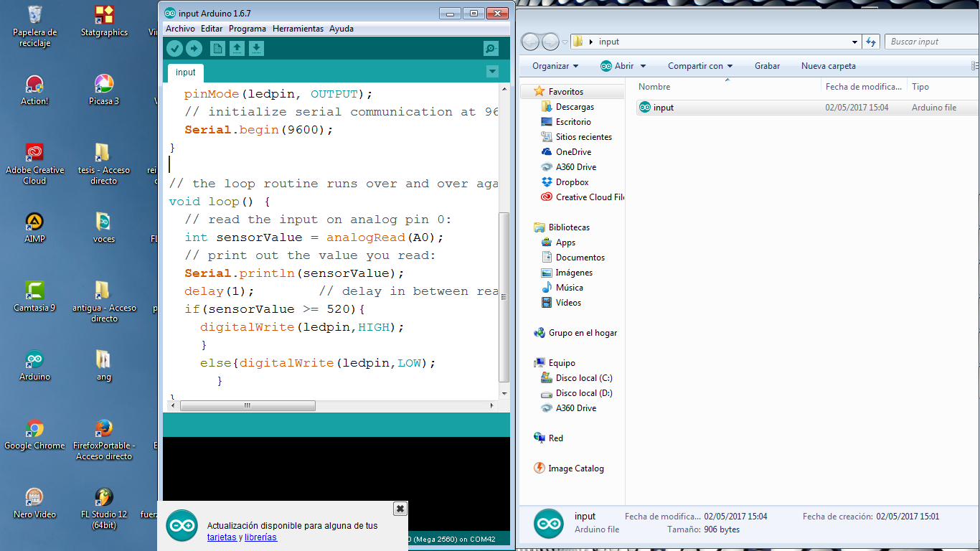Launch Google Chrome desktop icon

coord(34,434)
